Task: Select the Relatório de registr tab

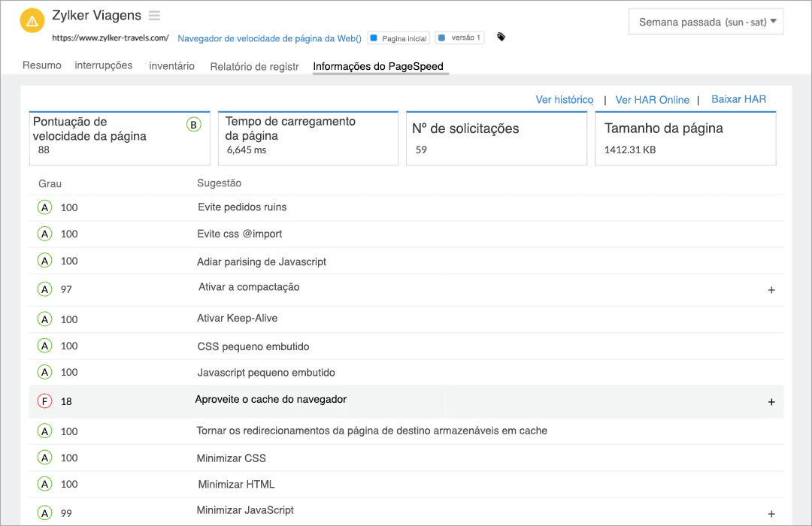Action: [254, 66]
